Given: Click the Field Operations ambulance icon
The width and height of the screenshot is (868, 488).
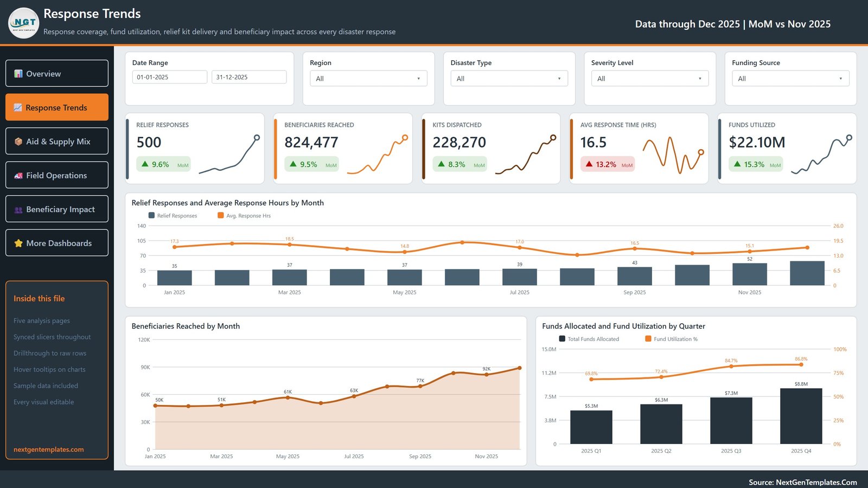Looking at the screenshot, I should coord(18,176).
